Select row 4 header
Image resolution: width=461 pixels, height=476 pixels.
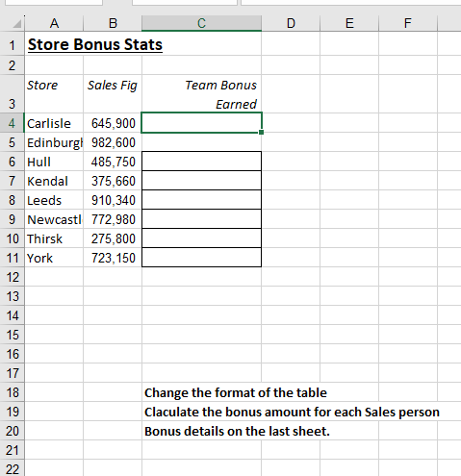tap(13, 123)
